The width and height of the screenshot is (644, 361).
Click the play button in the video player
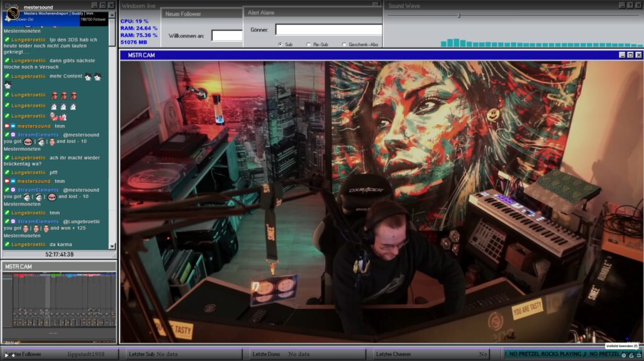tap(6, 355)
